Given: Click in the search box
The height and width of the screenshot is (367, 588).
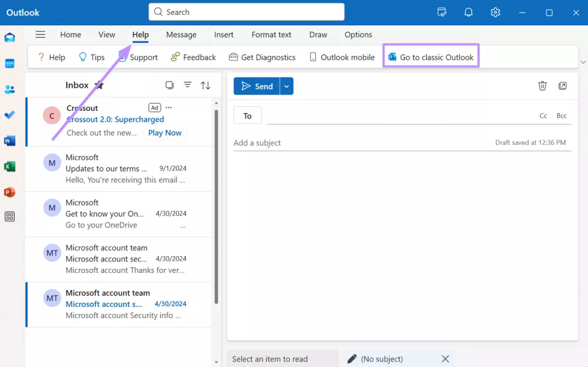Looking at the screenshot, I should click(246, 12).
